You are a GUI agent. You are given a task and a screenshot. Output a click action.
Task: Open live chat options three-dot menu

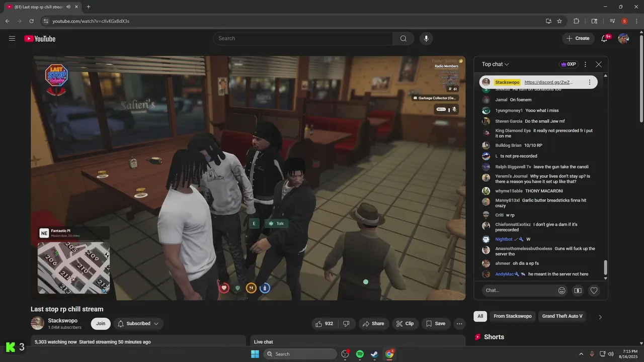(585, 64)
